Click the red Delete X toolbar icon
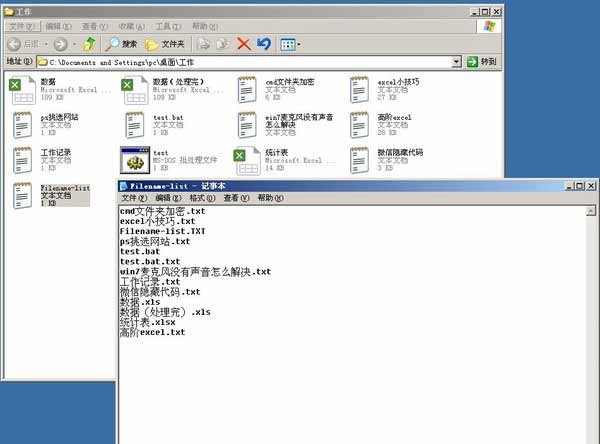 pos(243,44)
